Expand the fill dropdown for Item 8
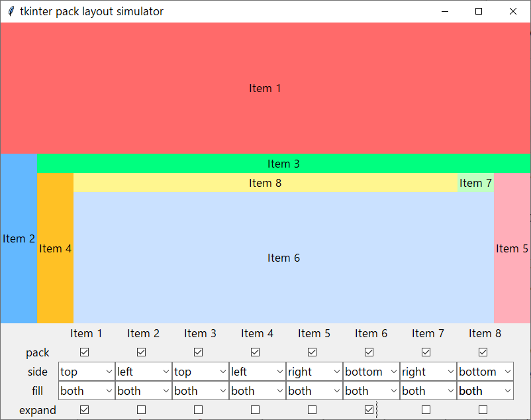 coord(485,391)
